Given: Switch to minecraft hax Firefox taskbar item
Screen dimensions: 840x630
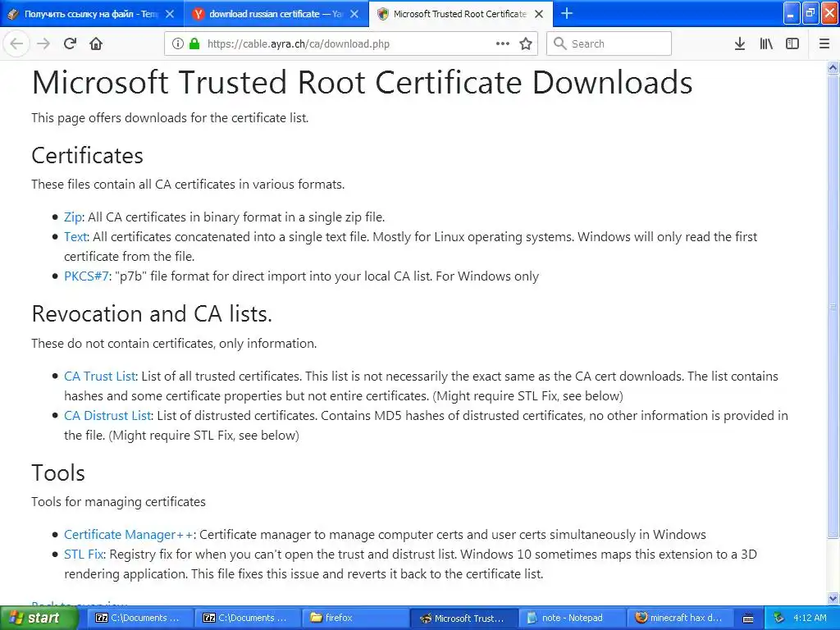Looking at the screenshot, I should click(679, 618).
